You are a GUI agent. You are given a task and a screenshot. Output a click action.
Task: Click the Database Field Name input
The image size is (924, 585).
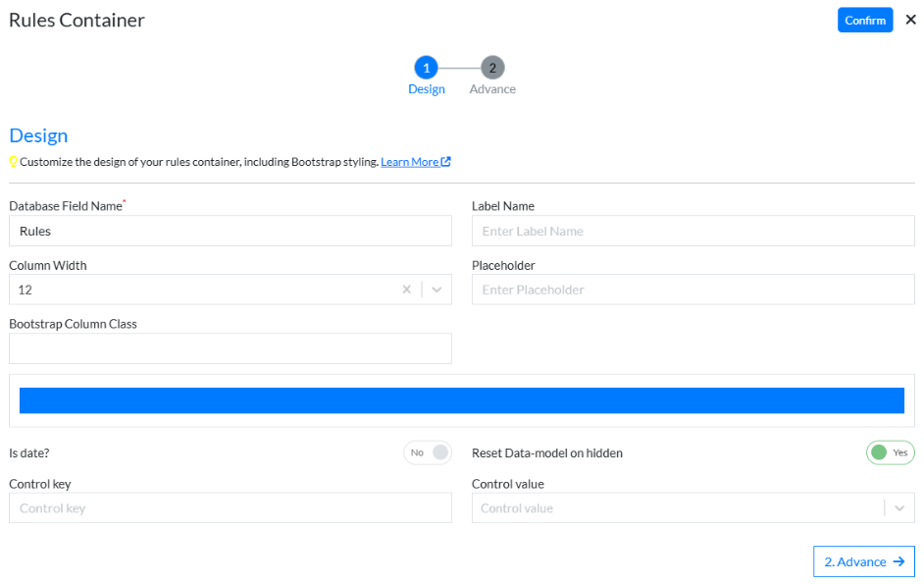click(x=230, y=232)
